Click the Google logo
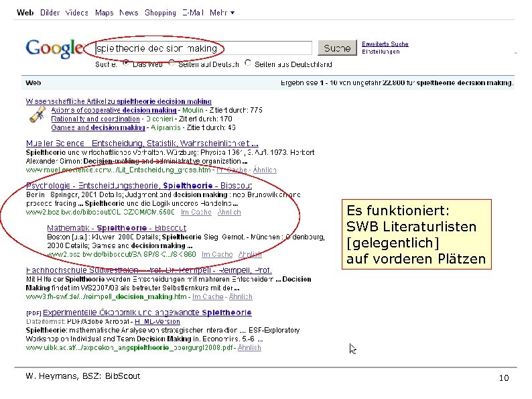This screenshot has height=399, width=532. tap(54, 48)
